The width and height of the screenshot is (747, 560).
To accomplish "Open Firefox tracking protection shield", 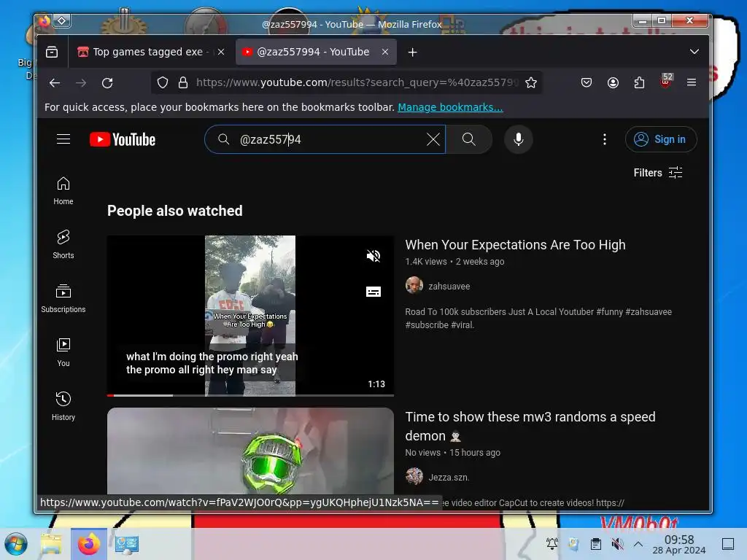I will [163, 83].
